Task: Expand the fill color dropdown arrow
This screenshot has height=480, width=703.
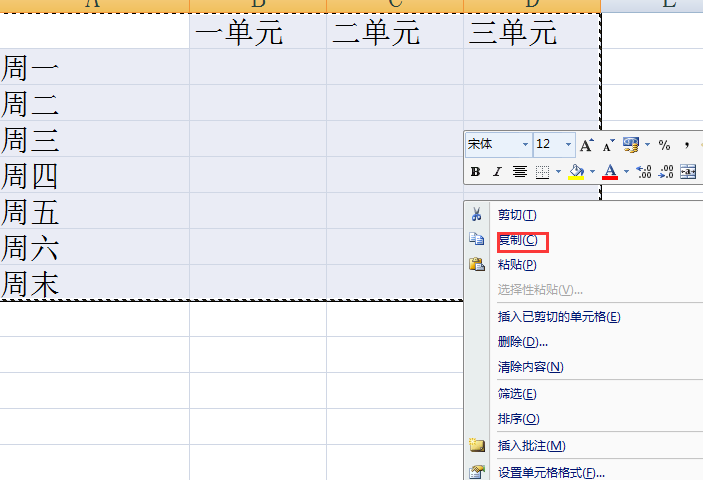Action: point(592,172)
